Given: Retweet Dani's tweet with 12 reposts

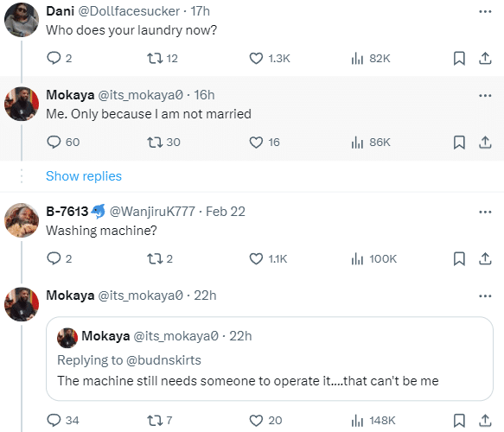Looking at the screenshot, I should 155,59.
